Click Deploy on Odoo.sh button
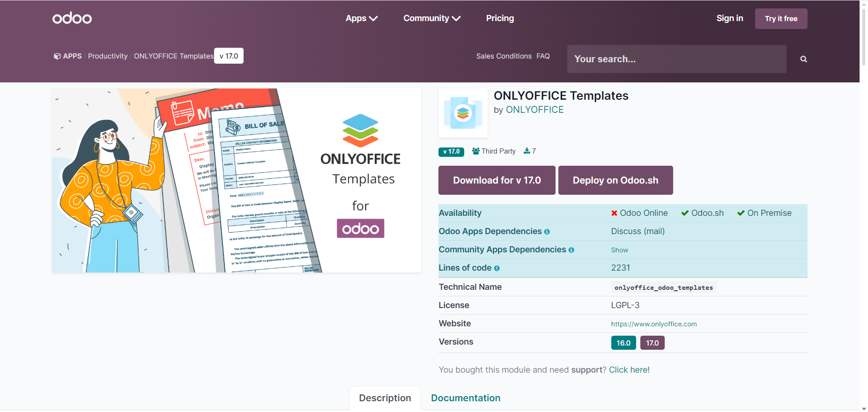This screenshot has height=412, width=868. click(615, 180)
